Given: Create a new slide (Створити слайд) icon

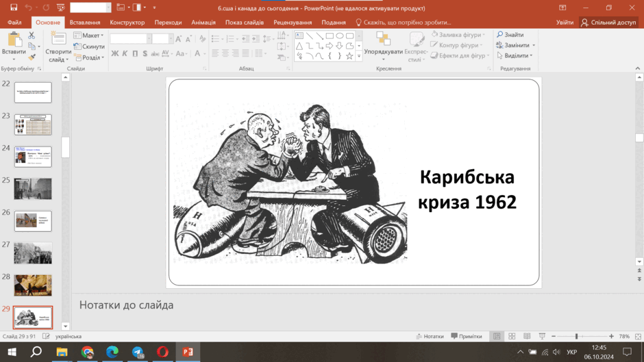Looking at the screenshot, I should [58, 40].
